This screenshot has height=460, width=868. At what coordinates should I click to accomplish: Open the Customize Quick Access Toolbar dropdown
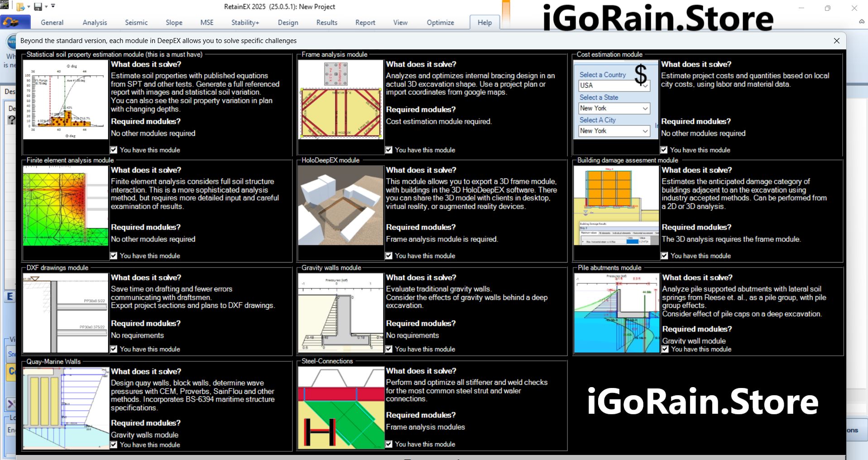[x=53, y=6]
